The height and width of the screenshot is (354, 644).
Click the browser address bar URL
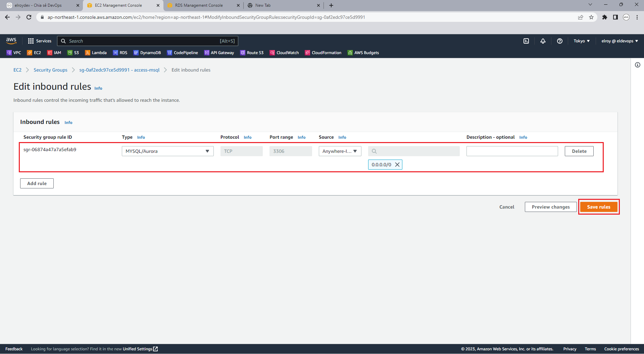[206, 17]
